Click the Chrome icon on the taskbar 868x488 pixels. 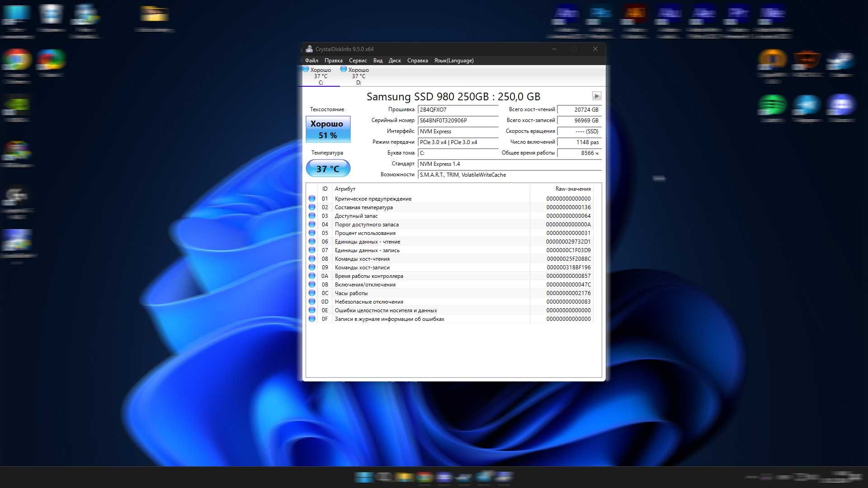tap(424, 477)
